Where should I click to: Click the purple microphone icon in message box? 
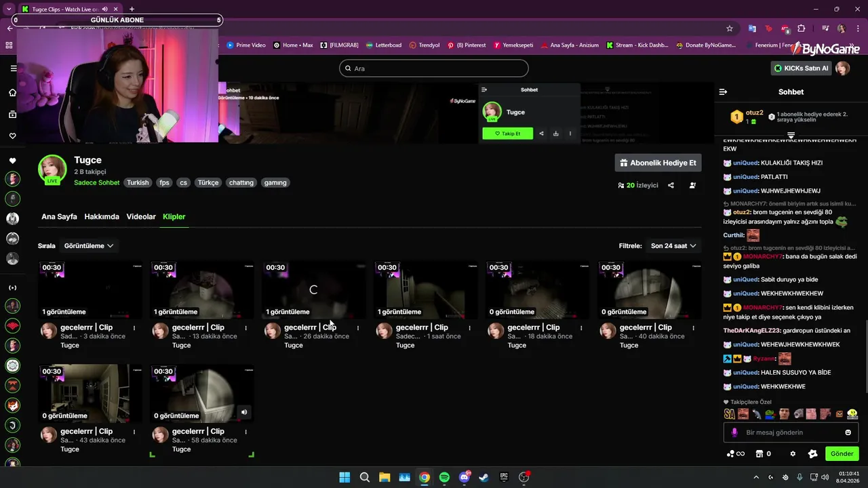click(734, 432)
